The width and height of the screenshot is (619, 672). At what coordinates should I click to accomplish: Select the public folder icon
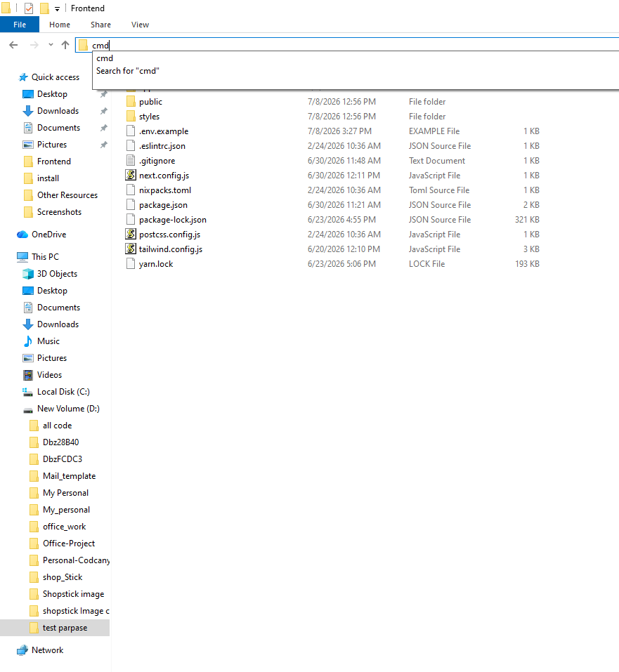click(131, 102)
